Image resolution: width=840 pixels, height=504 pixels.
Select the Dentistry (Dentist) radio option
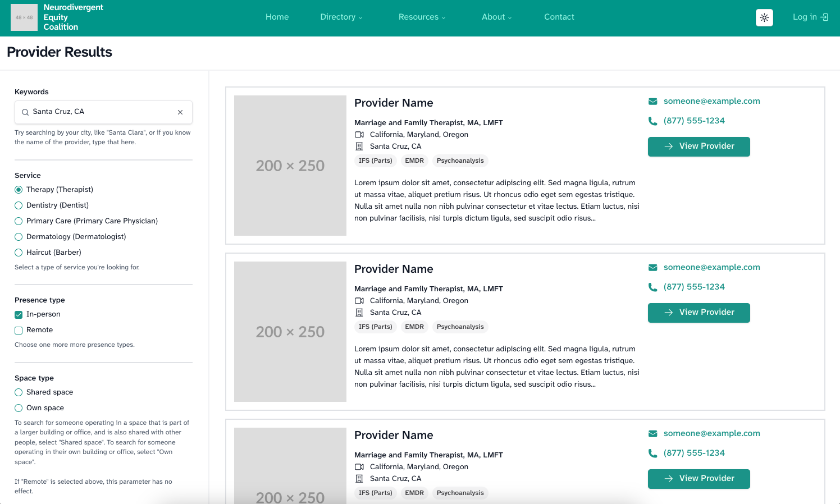[19, 205]
